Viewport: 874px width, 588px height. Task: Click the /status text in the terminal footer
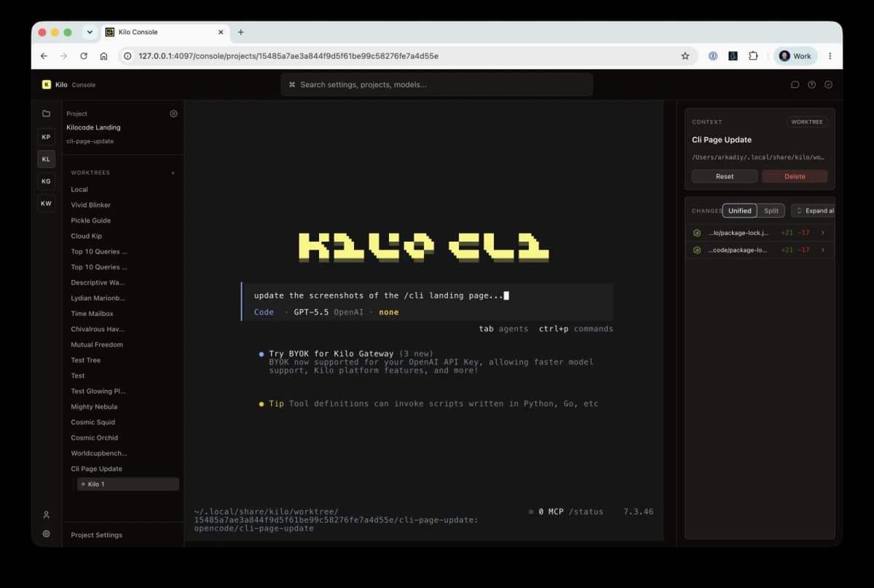pyautogui.click(x=586, y=512)
